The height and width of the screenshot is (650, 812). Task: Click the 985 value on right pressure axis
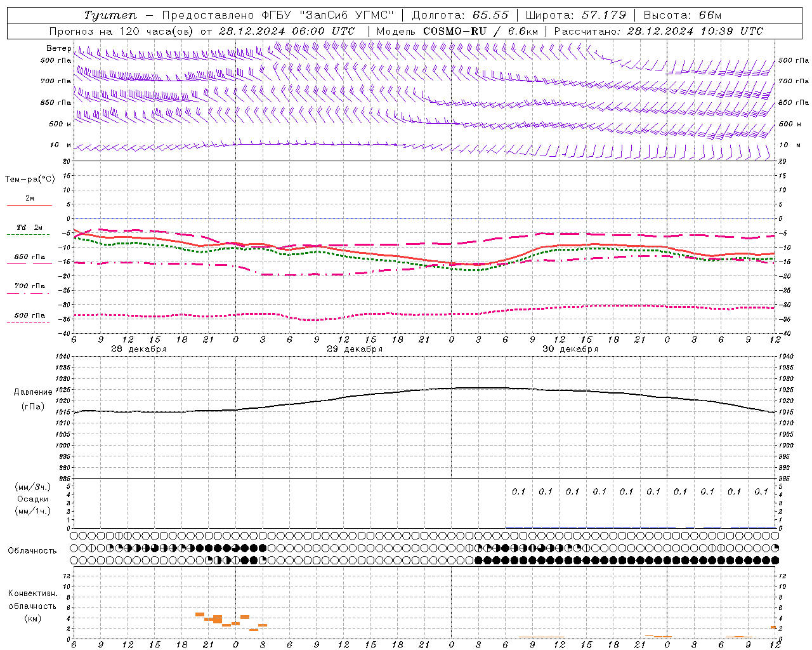[x=785, y=479]
